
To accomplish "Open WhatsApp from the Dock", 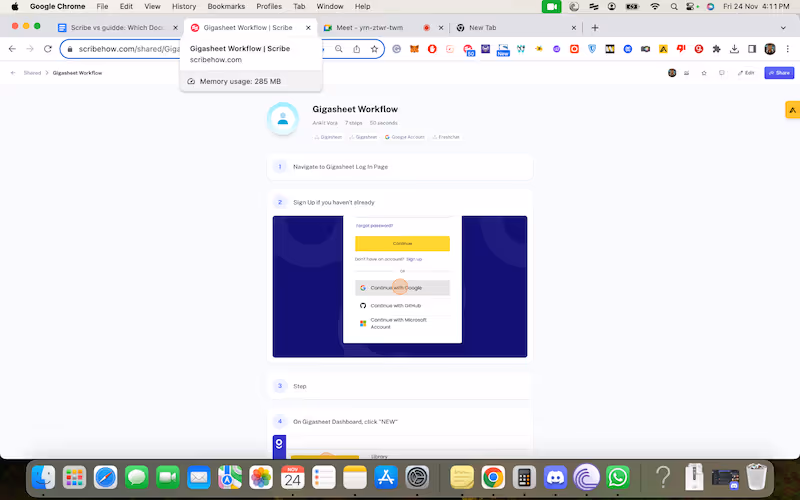I will 618,478.
